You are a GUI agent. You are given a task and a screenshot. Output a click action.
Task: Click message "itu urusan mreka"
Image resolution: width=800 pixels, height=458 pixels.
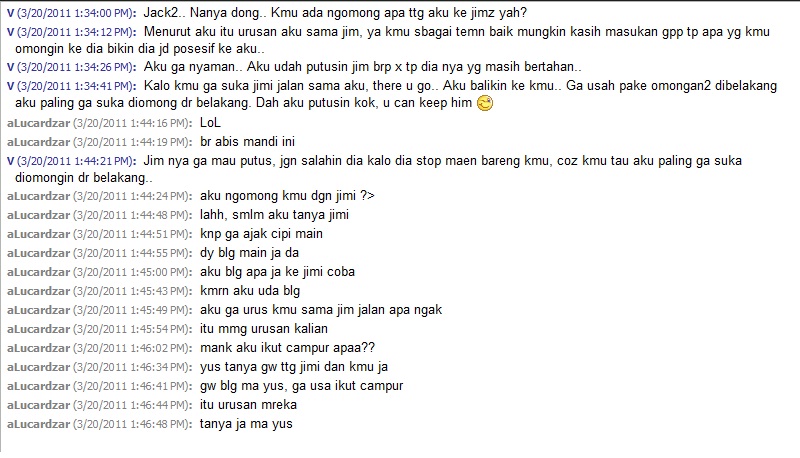(248, 404)
